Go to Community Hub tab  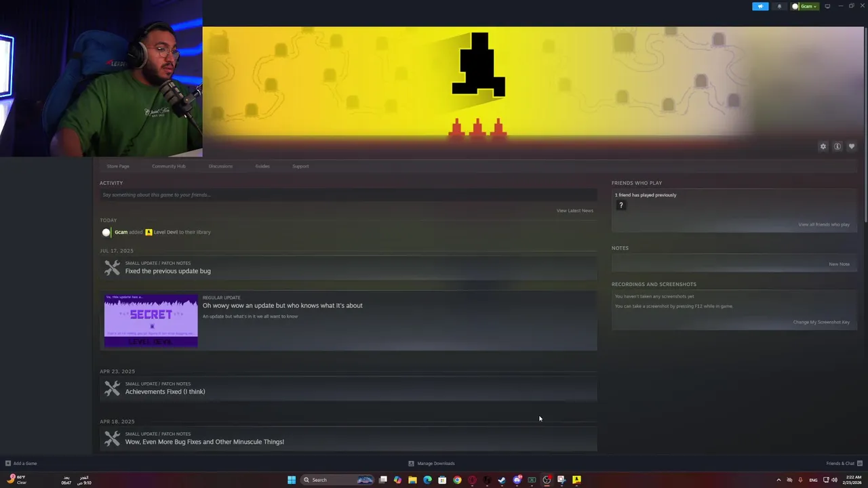point(169,166)
